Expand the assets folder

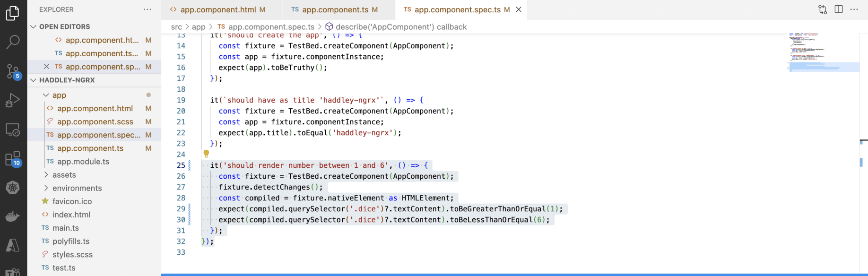point(64,175)
